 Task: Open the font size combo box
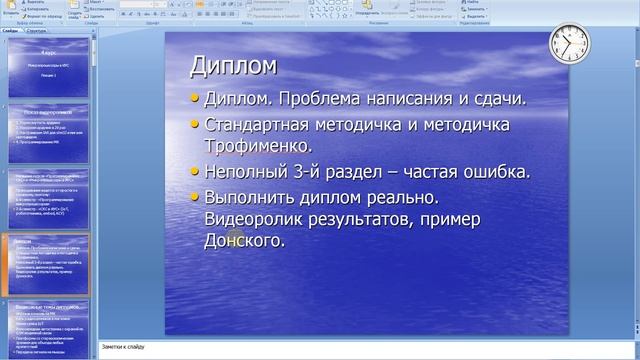click(160, 4)
